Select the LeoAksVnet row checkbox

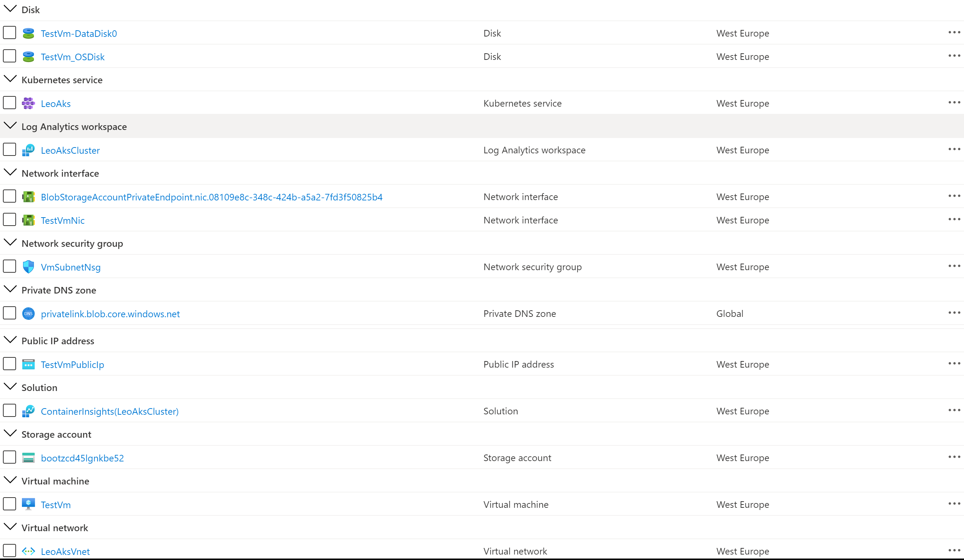coord(9,551)
